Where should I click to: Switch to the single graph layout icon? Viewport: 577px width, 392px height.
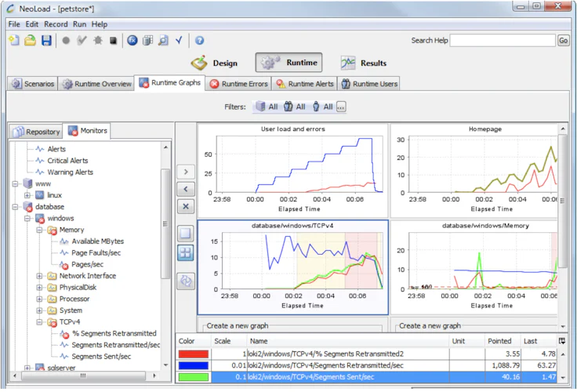pos(186,233)
